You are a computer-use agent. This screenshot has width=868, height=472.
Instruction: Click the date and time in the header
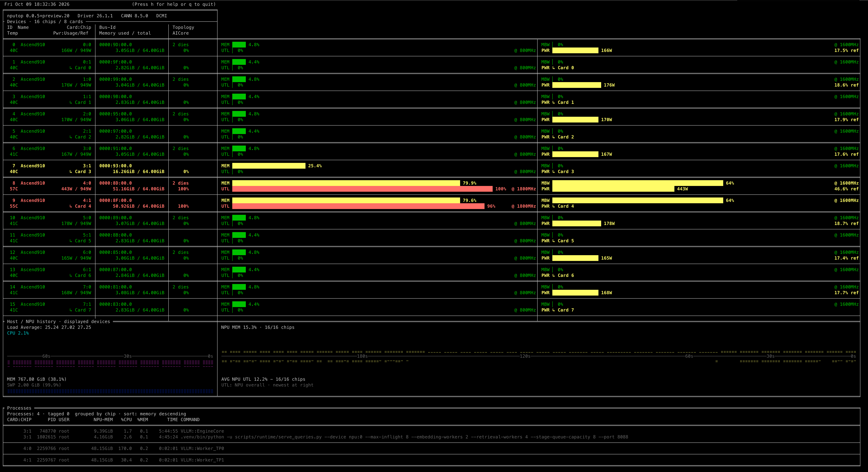[37, 4]
